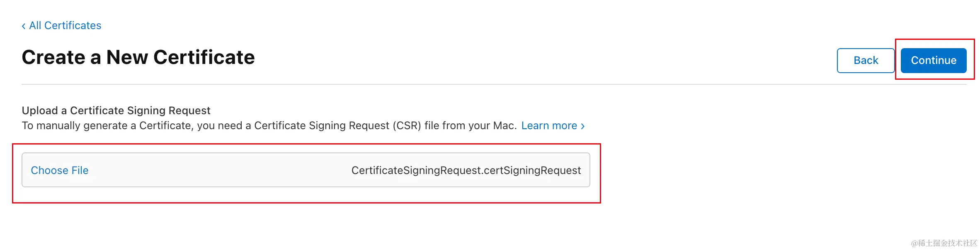980x250 pixels.
Task: Go to the All Certificates page
Action: pos(65,26)
